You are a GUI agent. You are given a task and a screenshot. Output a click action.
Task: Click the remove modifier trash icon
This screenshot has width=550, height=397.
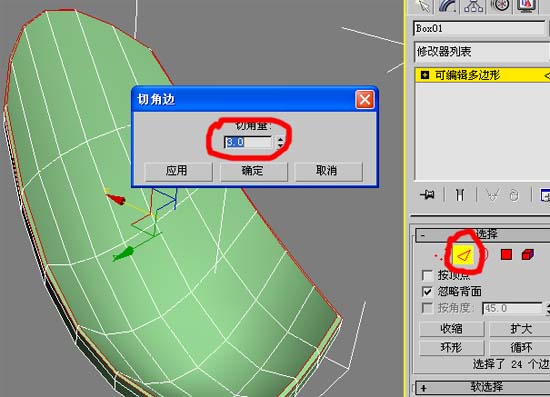tap(514, 195)
